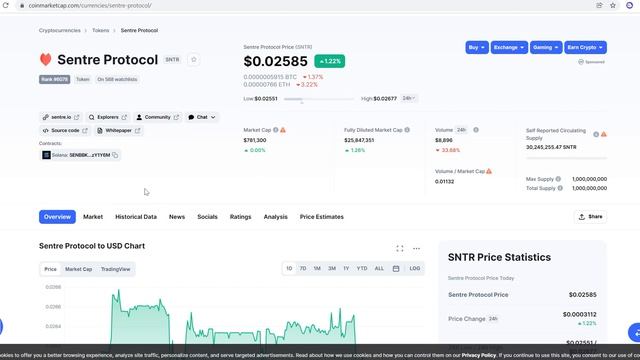The image size is (640, 360).
Task: Open the Total Supply info icon
Action: pos(560,188)
